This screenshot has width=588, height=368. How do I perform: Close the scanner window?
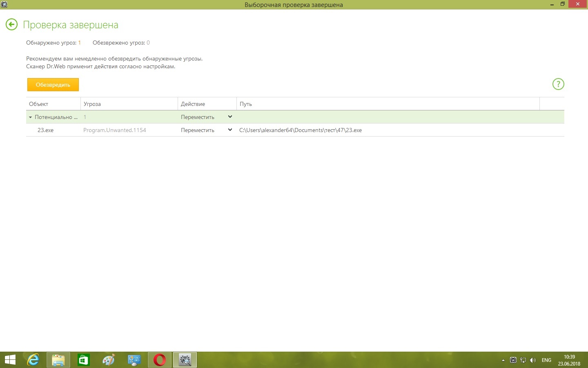(x=578, y=4)
